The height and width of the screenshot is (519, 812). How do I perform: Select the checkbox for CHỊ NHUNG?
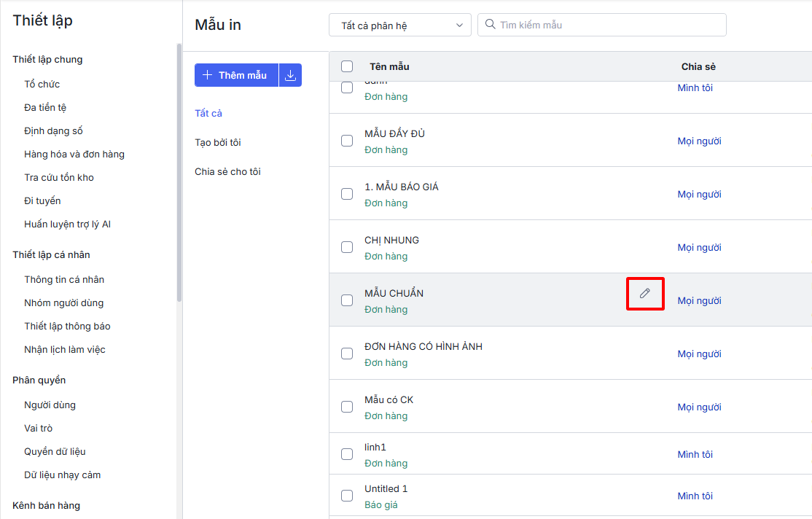[x=347, y=247]
